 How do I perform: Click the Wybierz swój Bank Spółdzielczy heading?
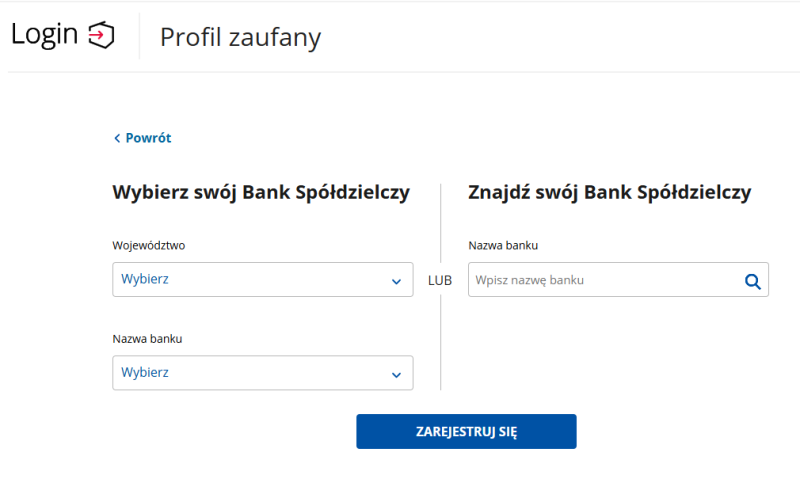point(261,193)
